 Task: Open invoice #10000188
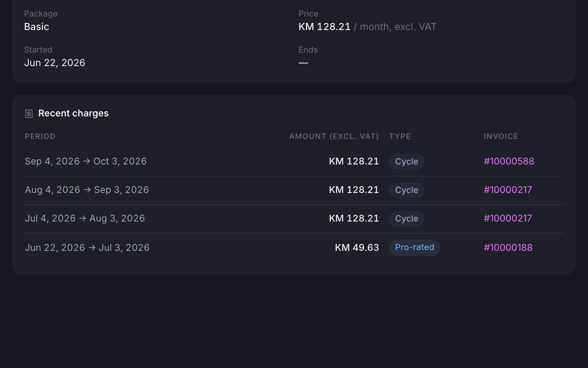tap(508, 247)
